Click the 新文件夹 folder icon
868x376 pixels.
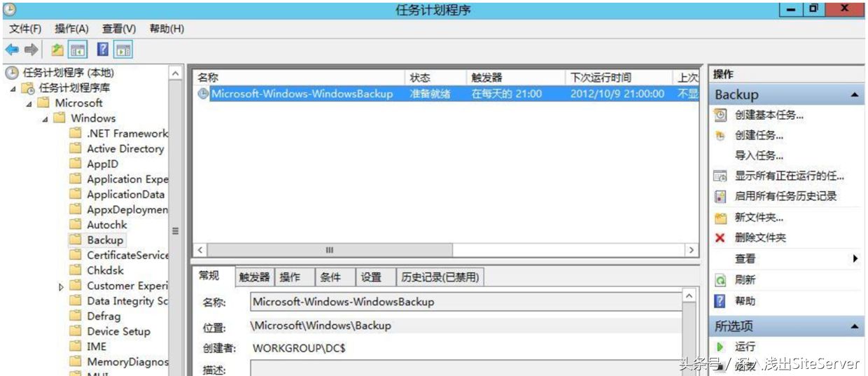pyautogui.click(x=720, y=218)
